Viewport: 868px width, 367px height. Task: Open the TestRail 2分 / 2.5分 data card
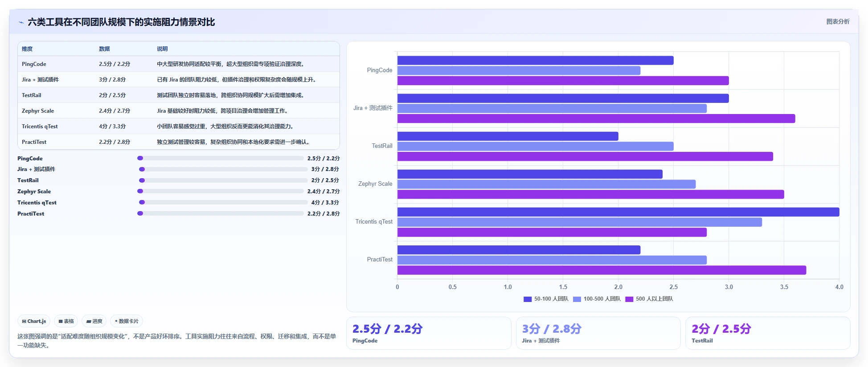(x=768, y=333)
